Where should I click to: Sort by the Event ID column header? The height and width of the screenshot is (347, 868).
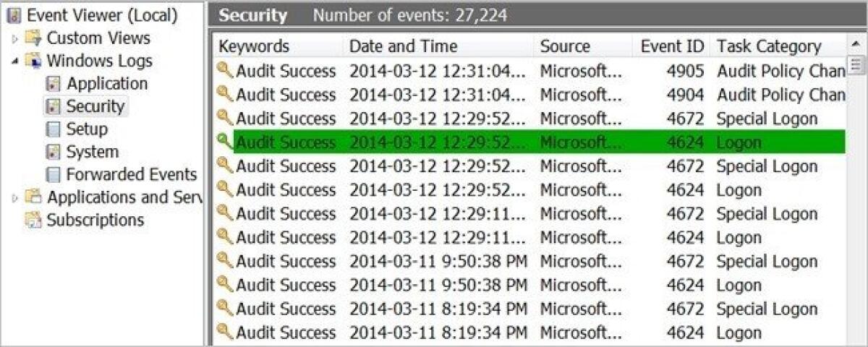(x=672, y=46)
